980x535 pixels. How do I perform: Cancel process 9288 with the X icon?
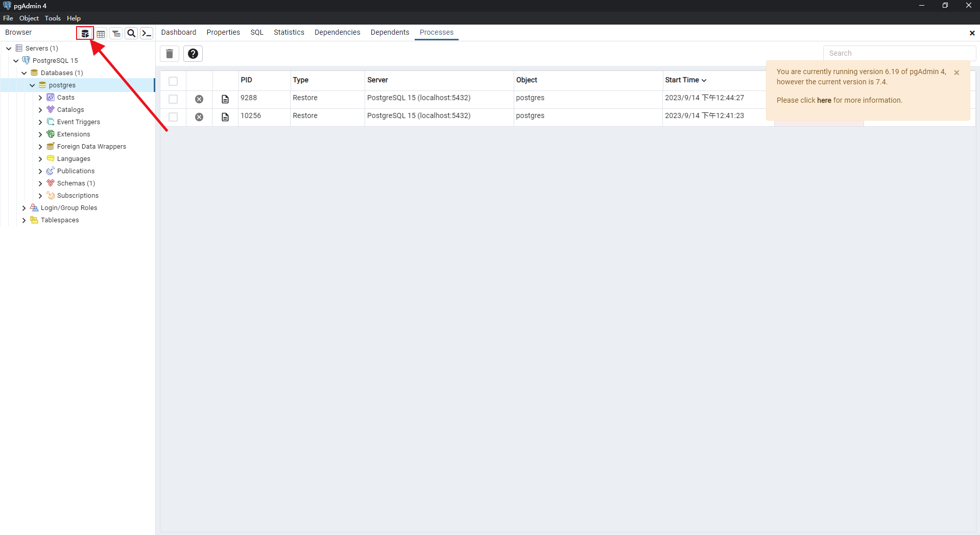click(199, 99)
